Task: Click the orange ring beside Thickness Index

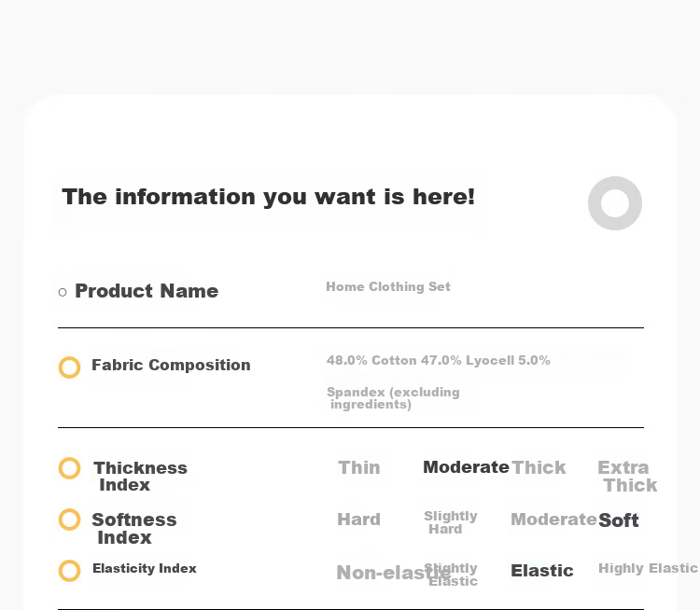Action: point(70,468)
